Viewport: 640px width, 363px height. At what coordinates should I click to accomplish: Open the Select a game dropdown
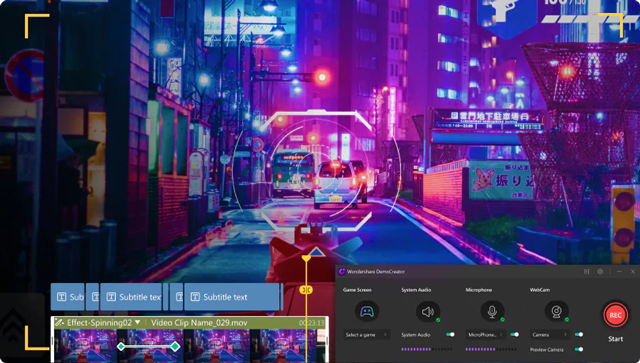click(x=366, y=335)
